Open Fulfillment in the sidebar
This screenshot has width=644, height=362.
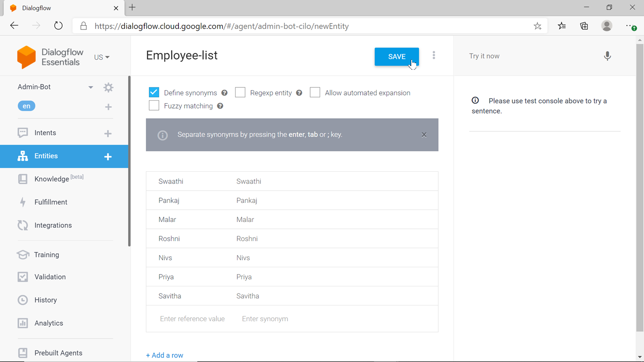(51, 202)
